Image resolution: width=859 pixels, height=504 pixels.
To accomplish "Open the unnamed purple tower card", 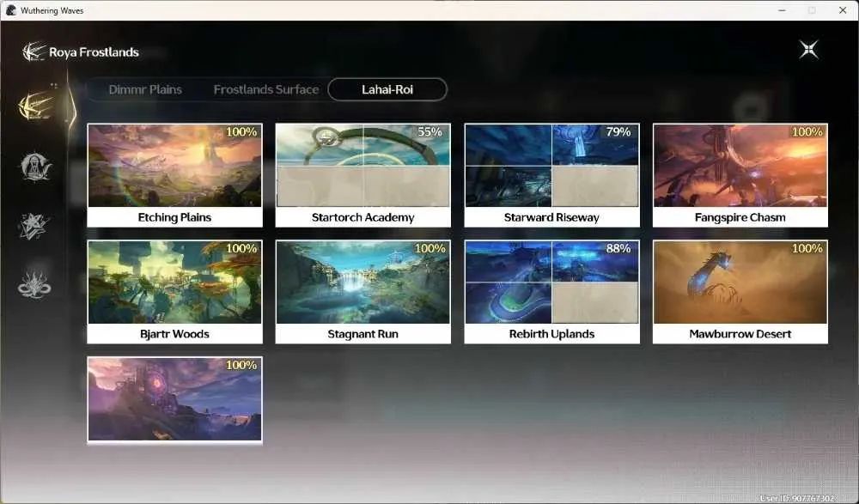I will (x=174, y=398).
